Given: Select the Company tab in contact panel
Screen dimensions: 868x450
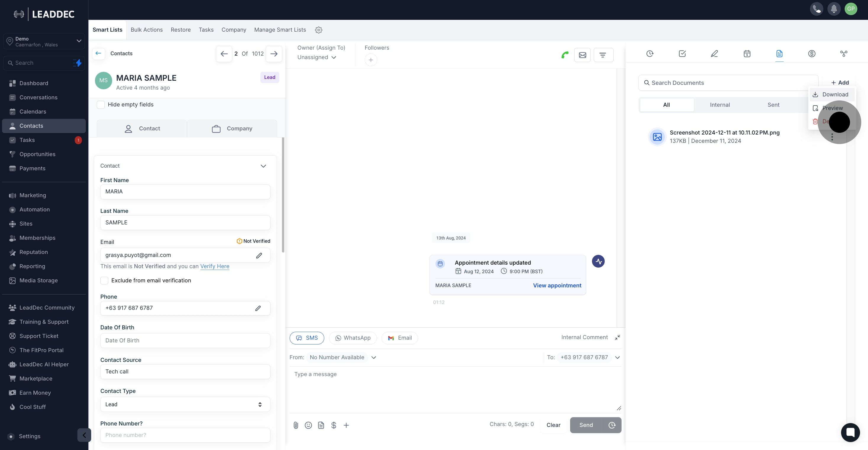Looking at the screenshot, I should (232, 129).
